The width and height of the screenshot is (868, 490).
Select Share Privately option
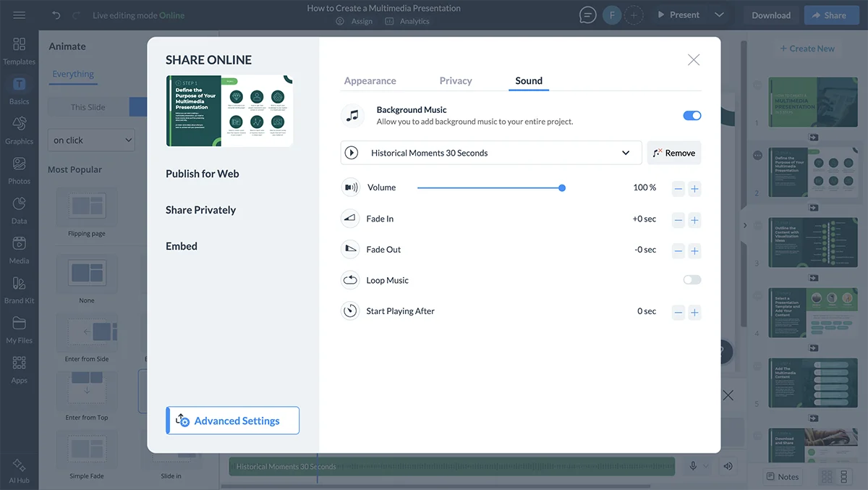coord(201,210)
